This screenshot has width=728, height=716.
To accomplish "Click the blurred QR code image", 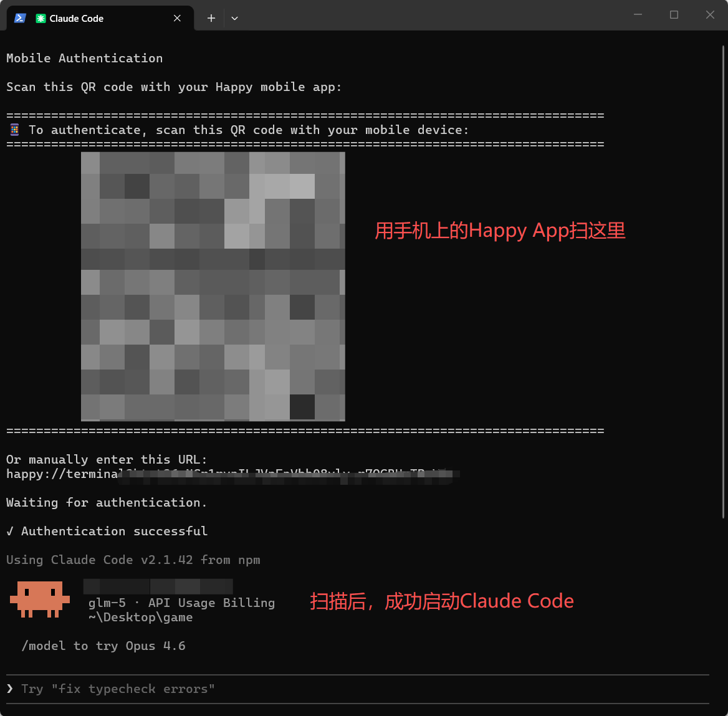I will pos(213,287).
